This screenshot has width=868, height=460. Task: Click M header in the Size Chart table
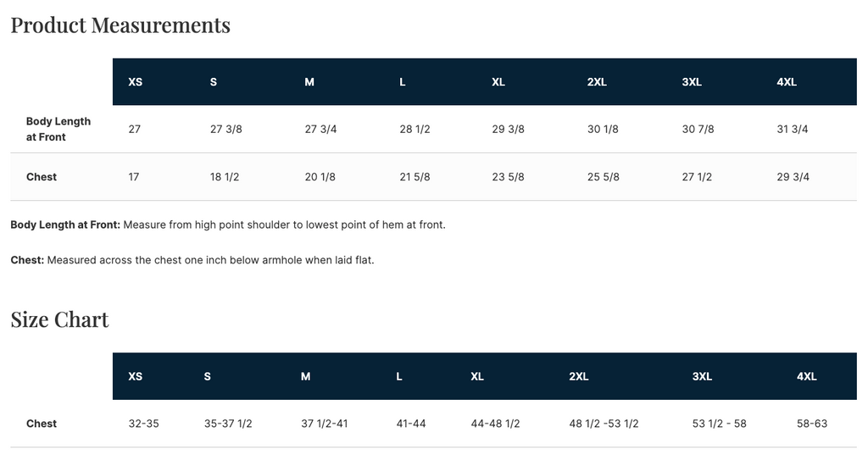[305, 376]
